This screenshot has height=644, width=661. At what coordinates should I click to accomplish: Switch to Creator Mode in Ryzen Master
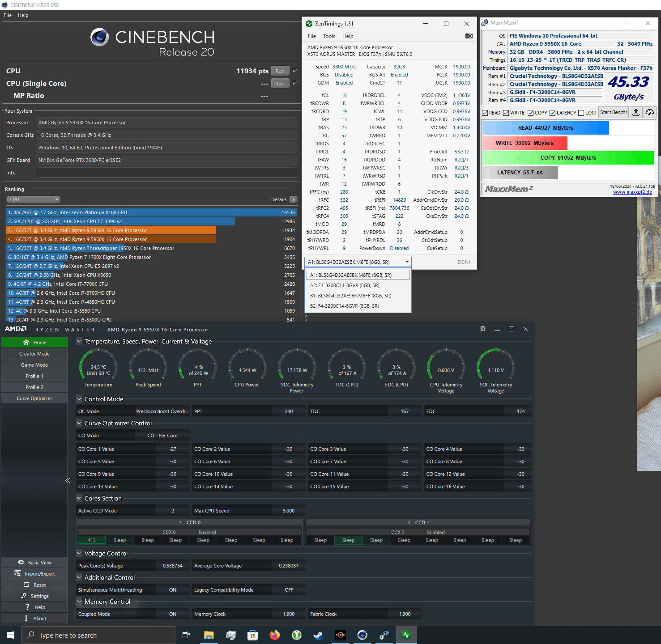[34, 354]
